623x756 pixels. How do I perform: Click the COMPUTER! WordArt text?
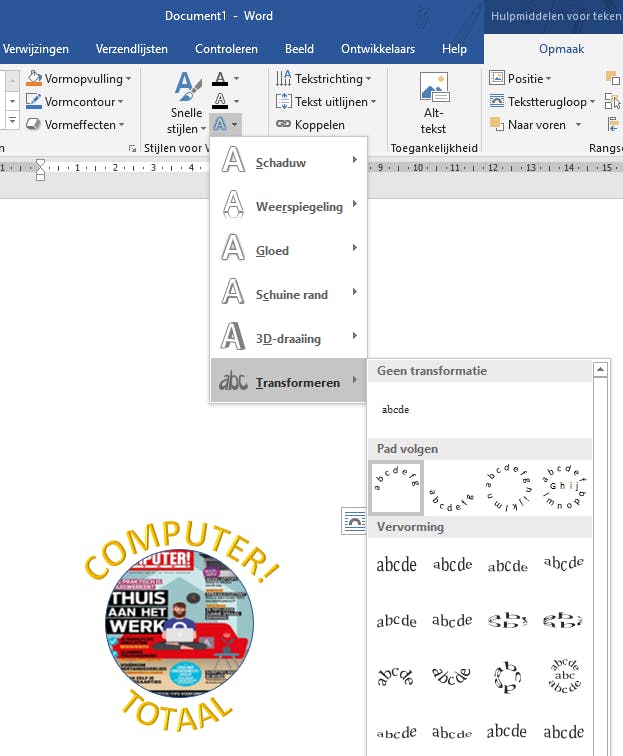[x=181, y=551]
